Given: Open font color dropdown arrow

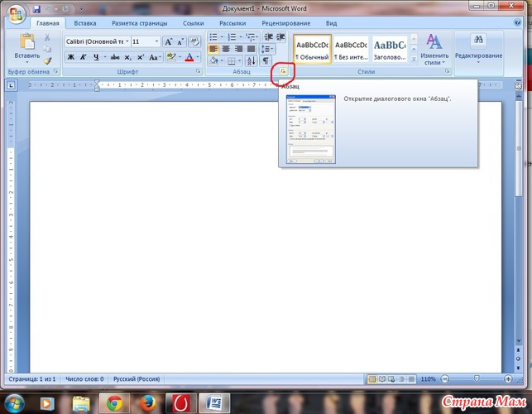Looking at the screenshot, I should tap(198, 56).
